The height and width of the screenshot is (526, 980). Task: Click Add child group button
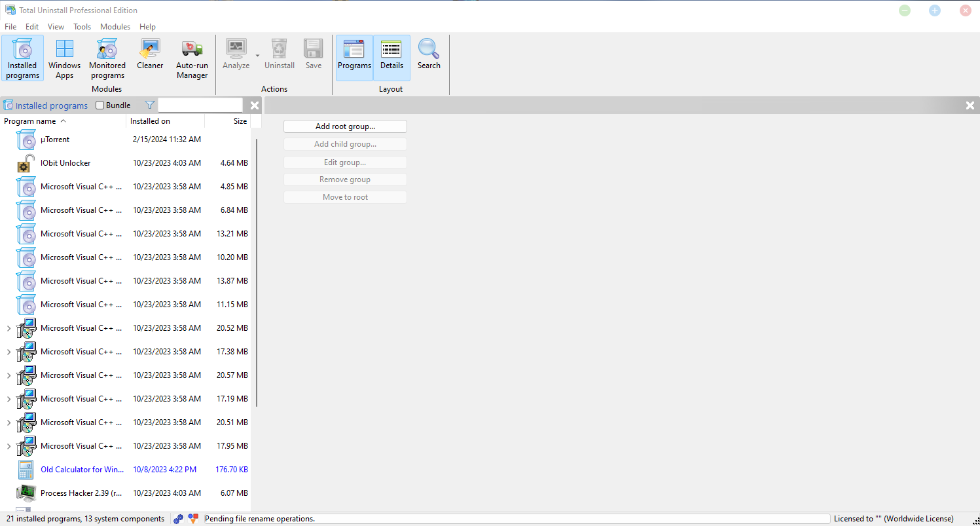coord(345,144)
